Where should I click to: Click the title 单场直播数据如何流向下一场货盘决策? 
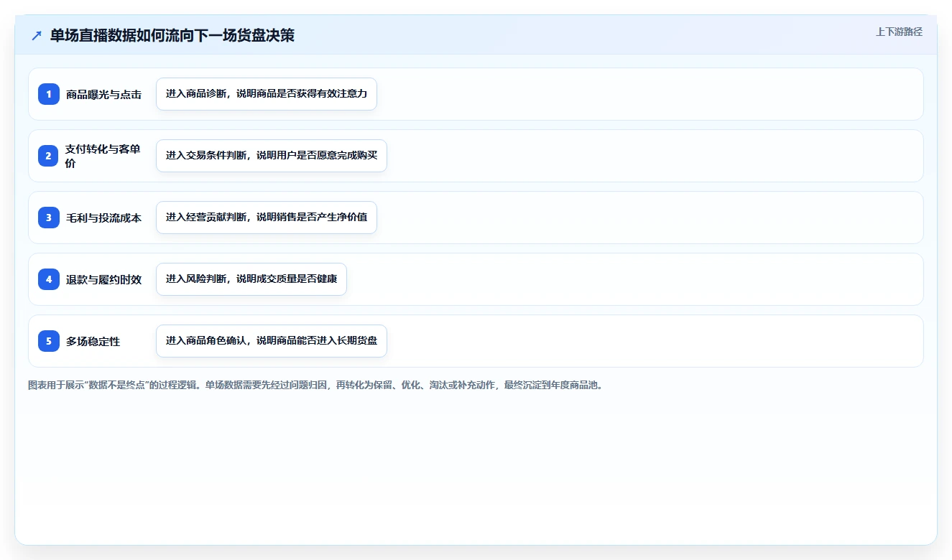(x=172, y=35)
